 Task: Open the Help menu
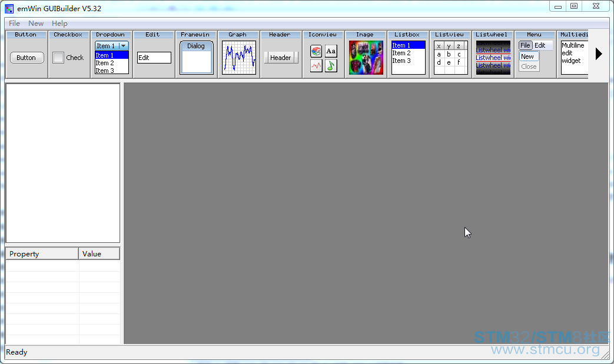[59, 24]
